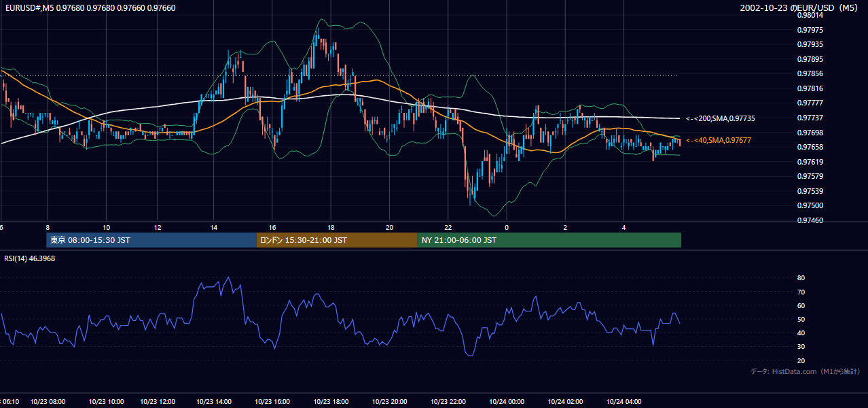Click price level 0.97856 on the axis
This screenshot has height=408, width=868.
click(810, 74)
